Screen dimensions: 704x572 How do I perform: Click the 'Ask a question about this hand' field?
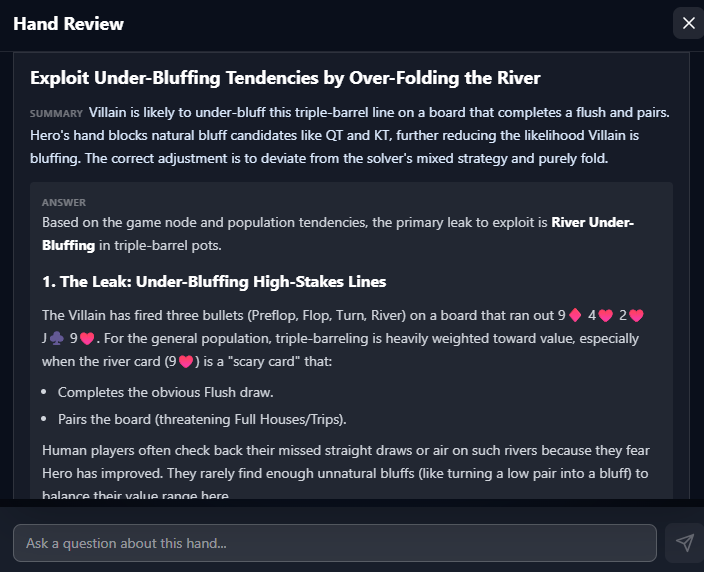(x=335, y=543)
